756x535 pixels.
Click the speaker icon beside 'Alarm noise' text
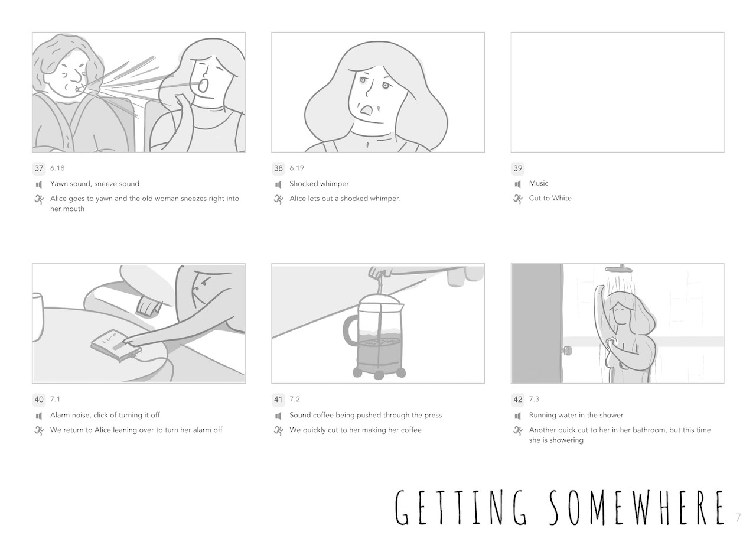click(x=39, y=416)
